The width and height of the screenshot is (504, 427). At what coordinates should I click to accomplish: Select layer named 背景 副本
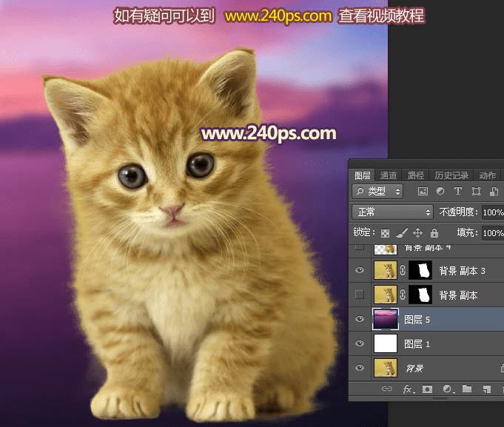point(458,295)
